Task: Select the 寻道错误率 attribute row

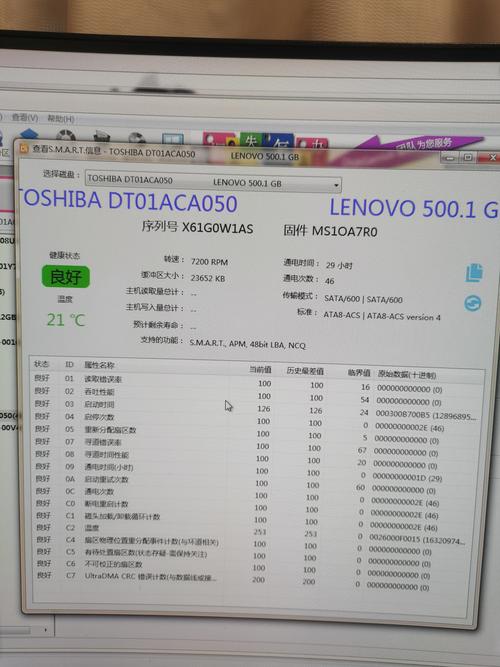Action: pos(257,446)
